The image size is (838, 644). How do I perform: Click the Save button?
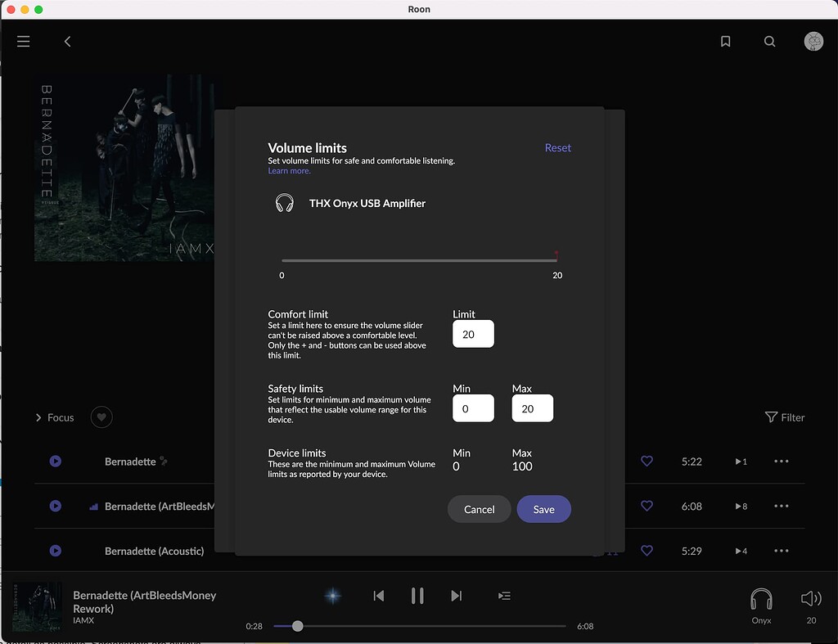[543, 509]
